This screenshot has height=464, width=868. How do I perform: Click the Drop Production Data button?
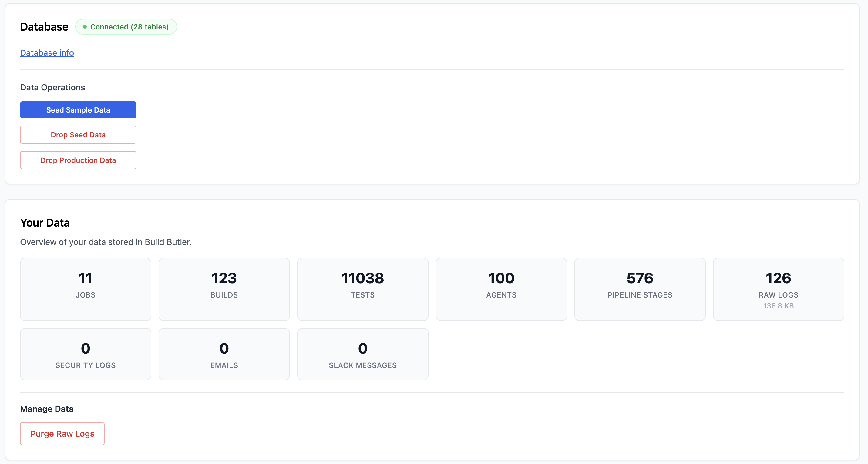tap(78, 160)
